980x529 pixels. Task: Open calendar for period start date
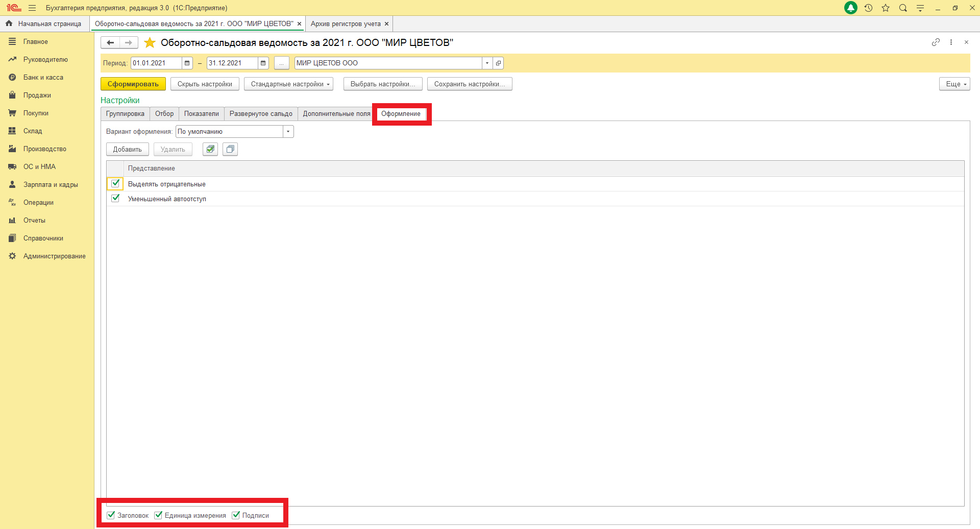(x=187, y=63)
